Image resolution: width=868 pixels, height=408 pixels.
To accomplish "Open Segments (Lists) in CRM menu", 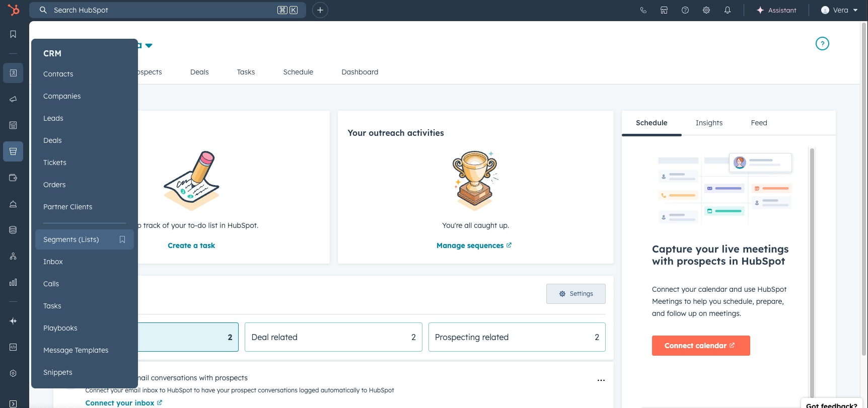I will (85, 239).
